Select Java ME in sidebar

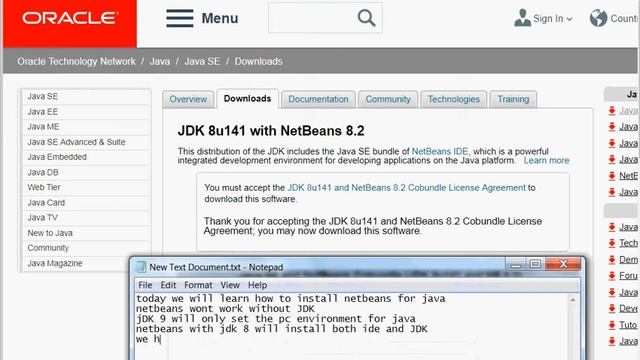[86, 127]
